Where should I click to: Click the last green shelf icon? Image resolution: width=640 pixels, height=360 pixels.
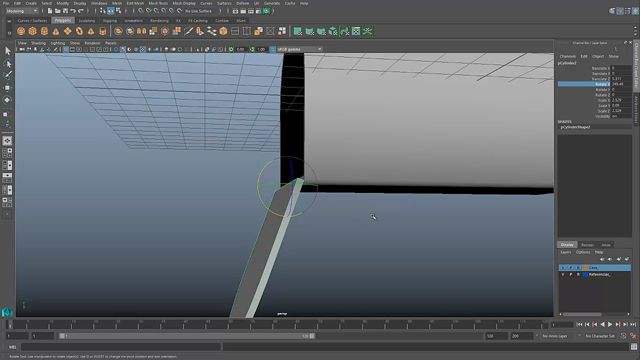367,31
